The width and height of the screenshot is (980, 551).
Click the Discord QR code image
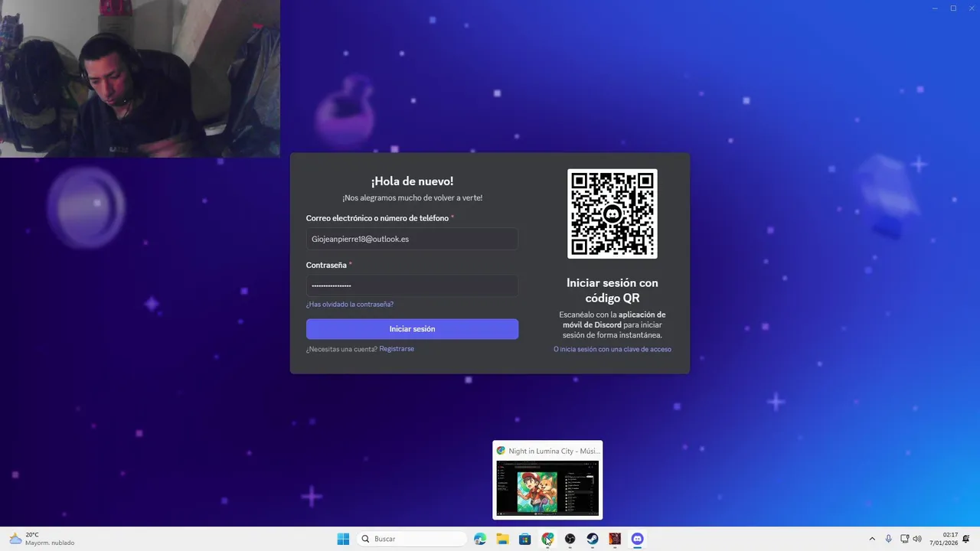point(612,214)
